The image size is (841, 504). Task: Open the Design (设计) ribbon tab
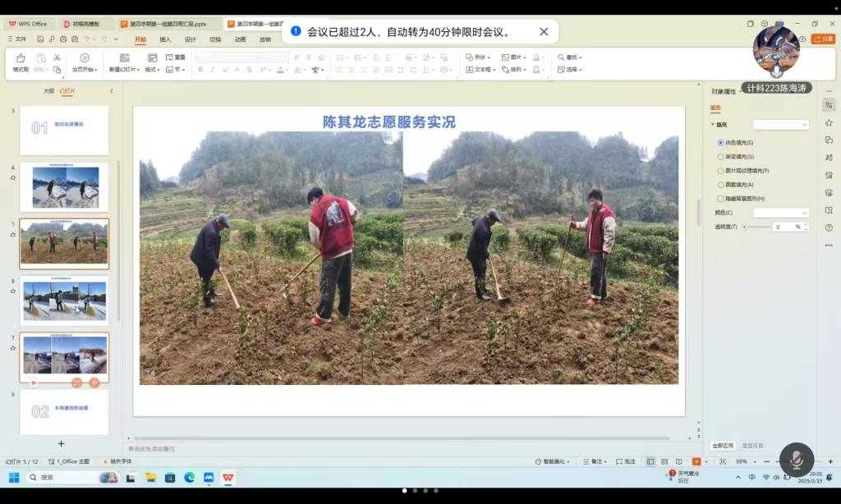coord(190,39)
